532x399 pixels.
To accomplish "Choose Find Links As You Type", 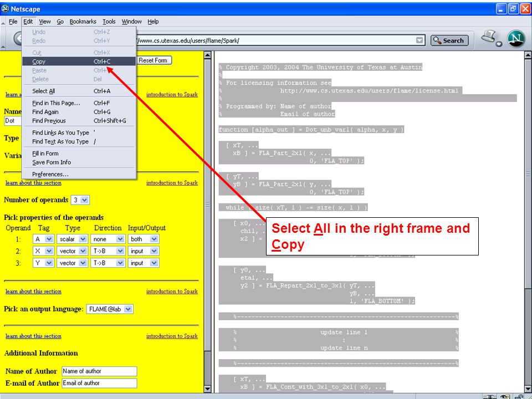I will click(x=79, y=132).
